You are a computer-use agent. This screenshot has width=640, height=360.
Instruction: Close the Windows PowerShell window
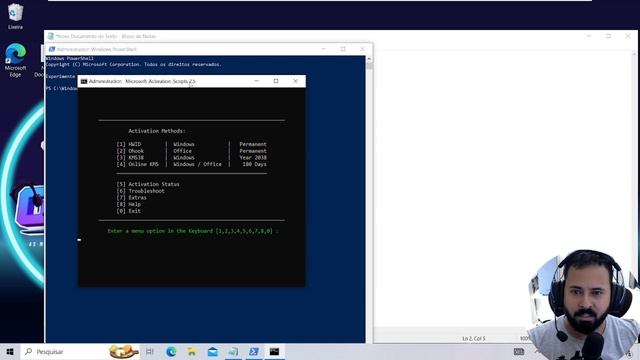pyautogui.click(x=362, y=49)
